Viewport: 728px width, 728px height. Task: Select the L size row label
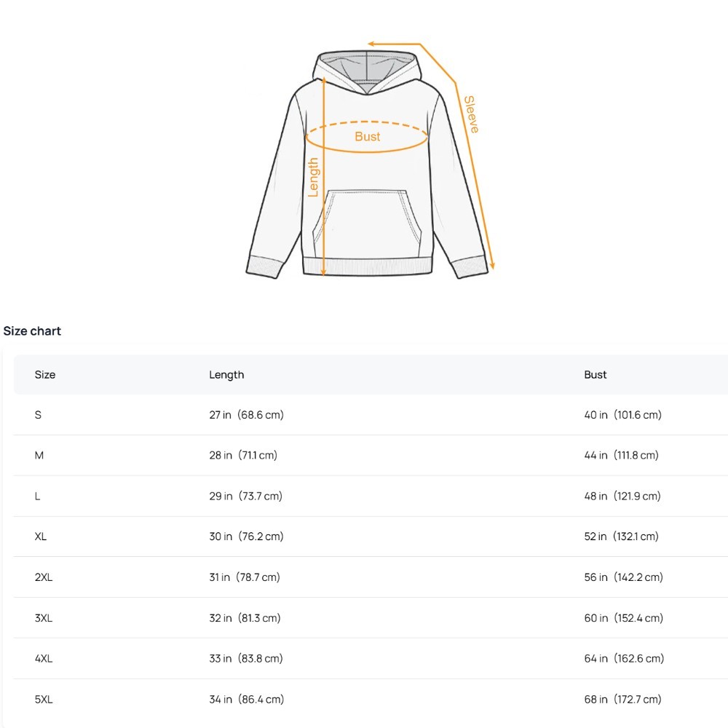[x=38, y=496]
